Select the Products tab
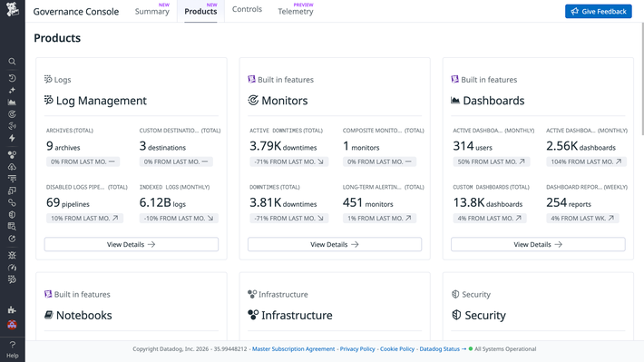 tap(200, 11)
